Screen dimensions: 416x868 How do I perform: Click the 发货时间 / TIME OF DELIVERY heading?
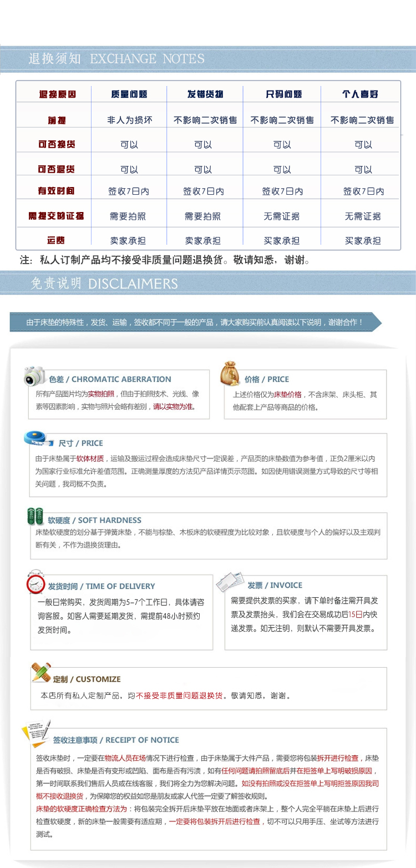[x=102, y=586]
